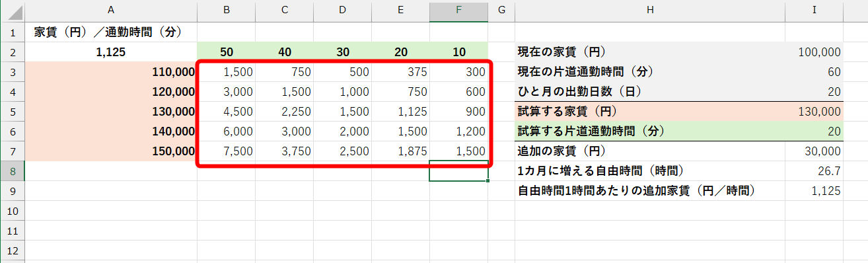Click the active empty cell F8
Viewport: 868px width, 263px height.
tap(458, 170)
